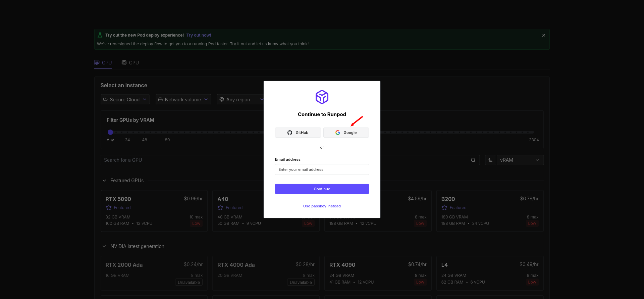
Task: Continue with Google sign-in
Action: coord(346,133)
